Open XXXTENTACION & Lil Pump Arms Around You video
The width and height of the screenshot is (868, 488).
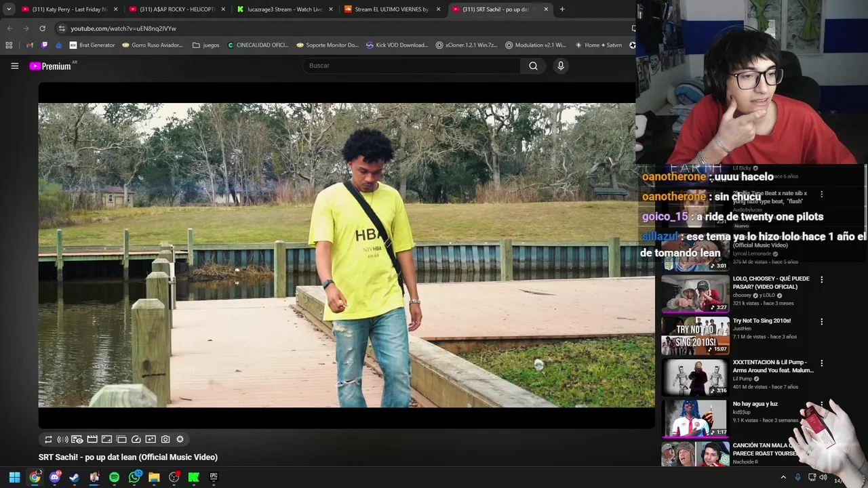tap(773, 367)
